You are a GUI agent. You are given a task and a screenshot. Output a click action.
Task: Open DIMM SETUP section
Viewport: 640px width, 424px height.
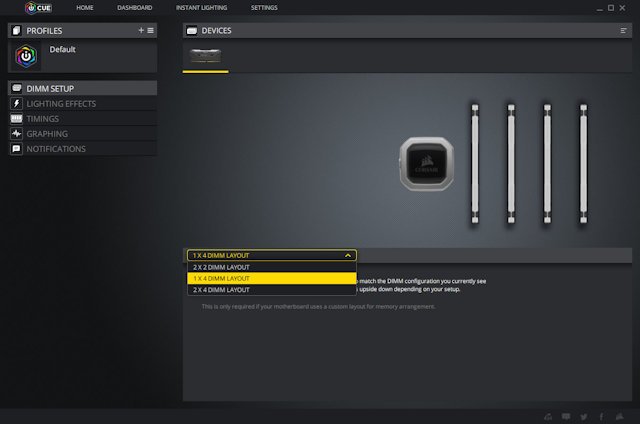(x=82, y=88)
